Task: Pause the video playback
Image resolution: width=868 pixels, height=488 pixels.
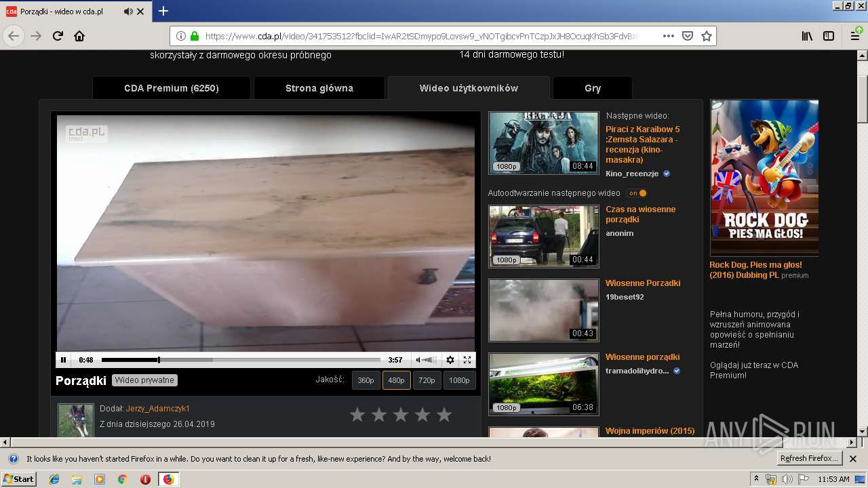Action: click(x=63, y=360)
